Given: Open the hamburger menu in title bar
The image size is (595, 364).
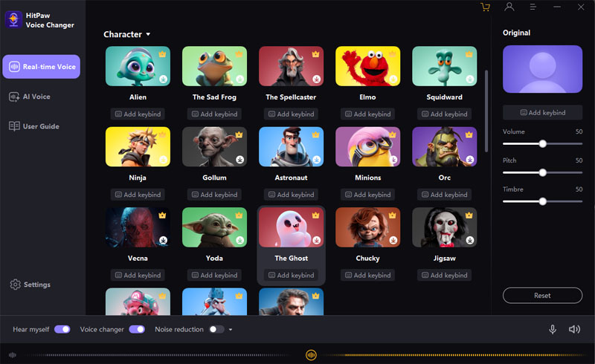Looking at the screenshot, I should pos(533,7).
